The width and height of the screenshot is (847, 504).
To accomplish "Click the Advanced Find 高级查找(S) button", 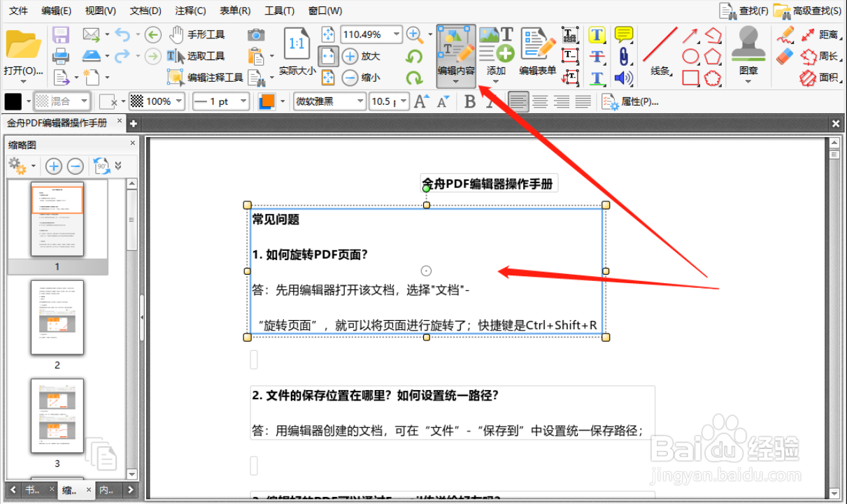I will point(809,10).
